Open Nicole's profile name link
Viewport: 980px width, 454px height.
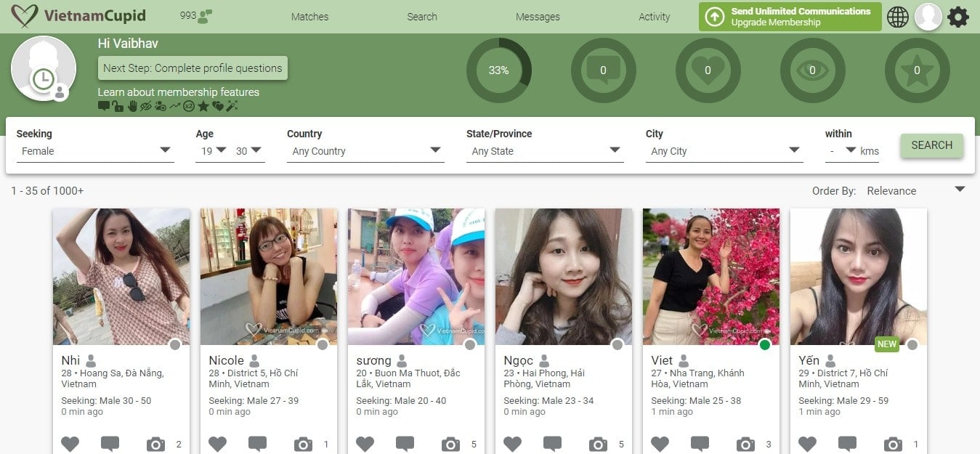pos(227,360)
